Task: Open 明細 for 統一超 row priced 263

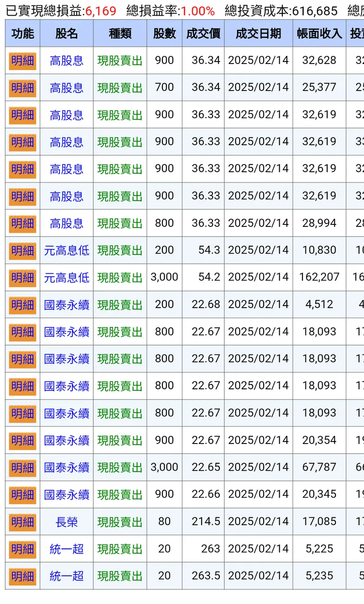Action: 23,549
